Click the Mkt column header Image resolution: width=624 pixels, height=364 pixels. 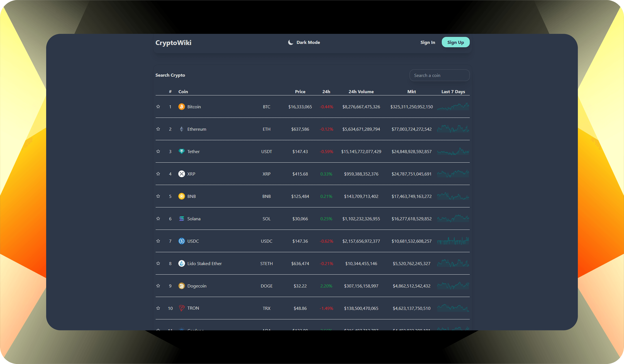[412, 91]
